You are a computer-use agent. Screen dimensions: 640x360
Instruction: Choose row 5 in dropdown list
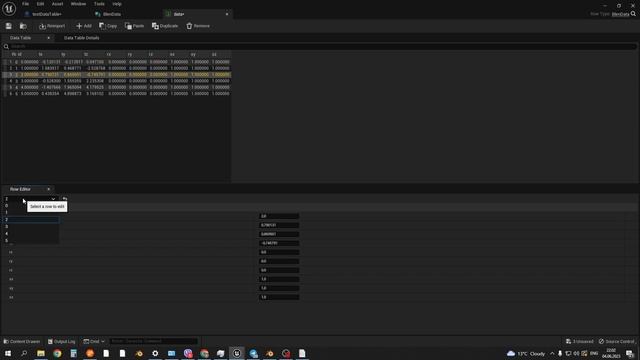click(x=31, y=240)
